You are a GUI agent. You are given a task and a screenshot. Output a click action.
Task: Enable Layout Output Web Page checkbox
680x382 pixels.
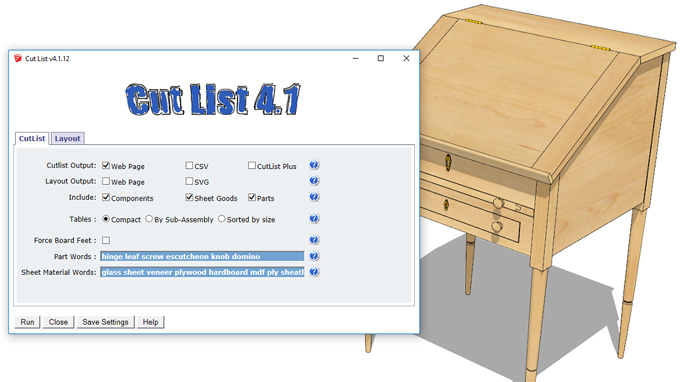tap(106, 181)
